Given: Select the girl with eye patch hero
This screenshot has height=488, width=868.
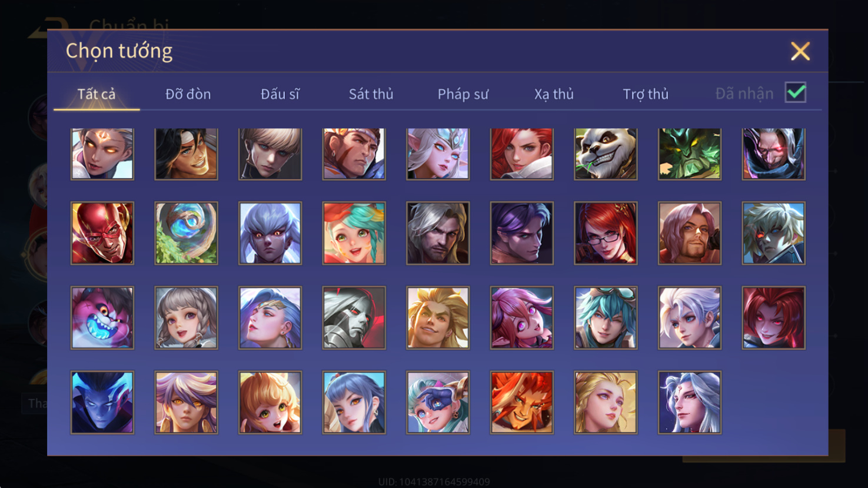Looking at the screenshot, I should pos(438,403).
